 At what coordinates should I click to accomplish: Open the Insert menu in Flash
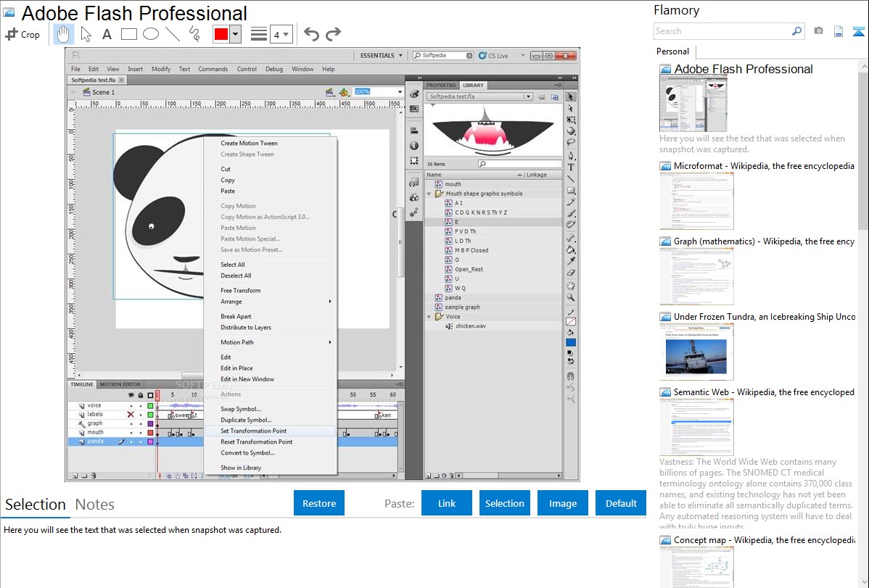click(135, 70)
